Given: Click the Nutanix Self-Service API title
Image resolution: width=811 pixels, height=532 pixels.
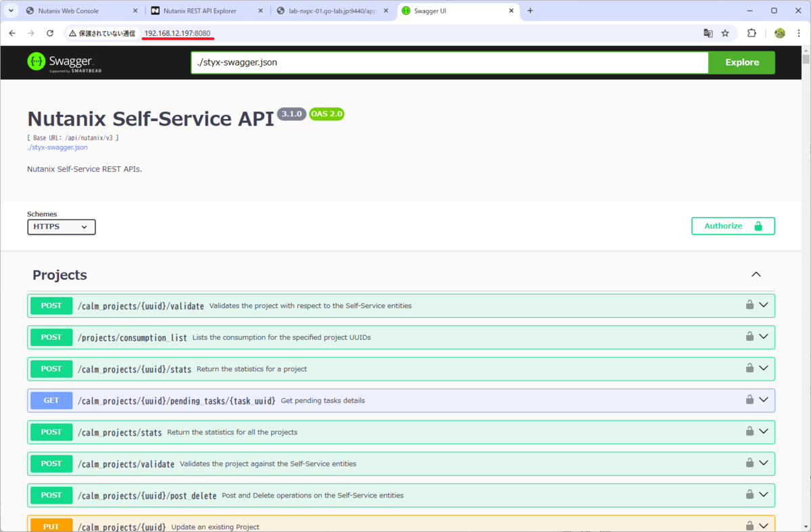Looking at the screenshot, I should pyautogui.click(x=150, y=119).
